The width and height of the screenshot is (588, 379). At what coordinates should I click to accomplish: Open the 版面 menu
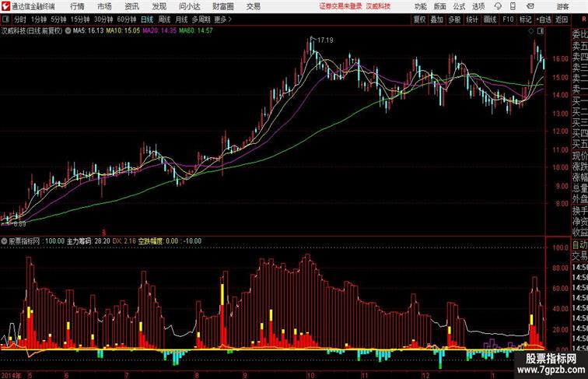click(440, 6)
